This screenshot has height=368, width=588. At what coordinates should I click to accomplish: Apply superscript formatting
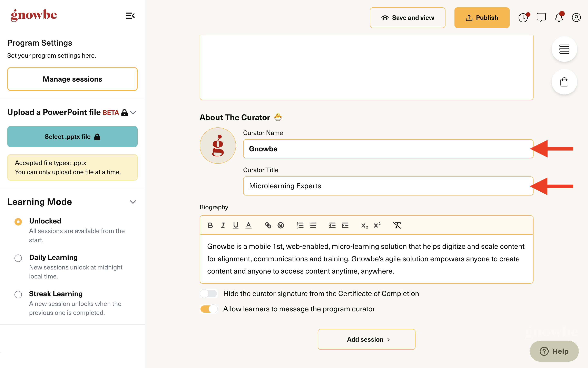pos(377,225)
